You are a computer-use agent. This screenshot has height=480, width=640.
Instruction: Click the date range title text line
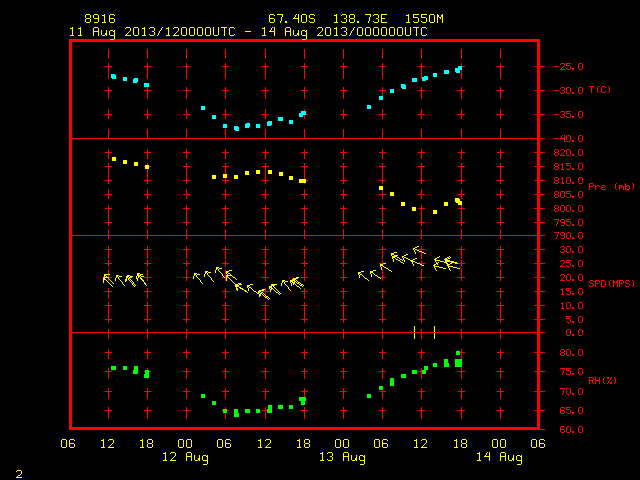(x=248, y=32)
